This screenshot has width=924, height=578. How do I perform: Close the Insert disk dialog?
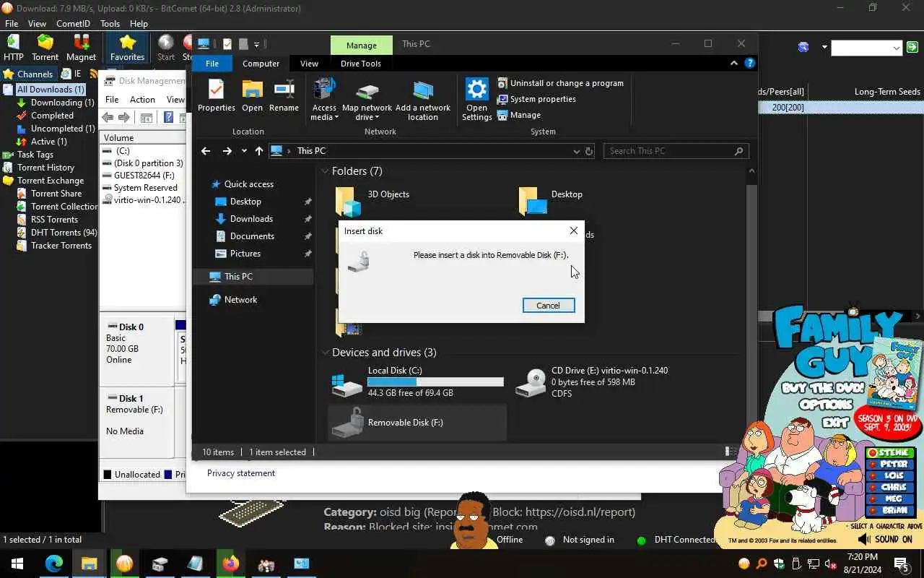point(573,230)
